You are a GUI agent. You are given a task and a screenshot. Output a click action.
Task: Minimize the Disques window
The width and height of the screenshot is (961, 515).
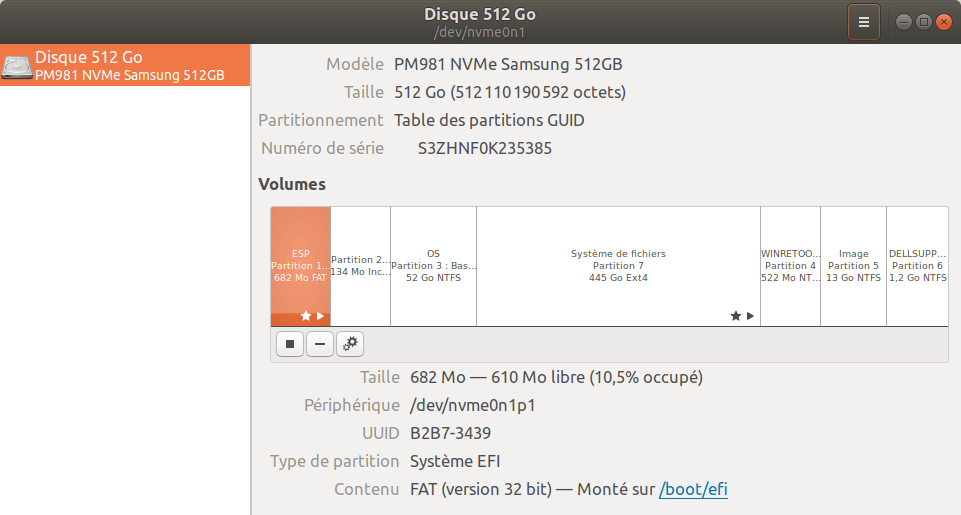click(903, 22)
